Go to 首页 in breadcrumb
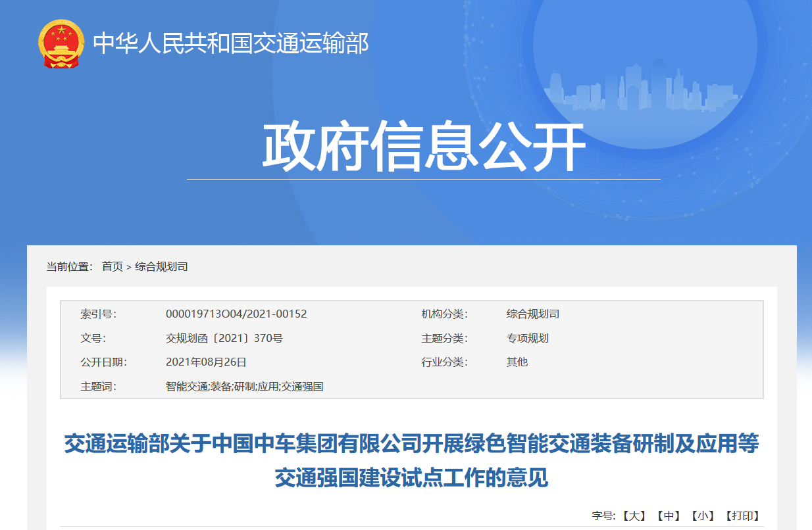 (112, 266)
